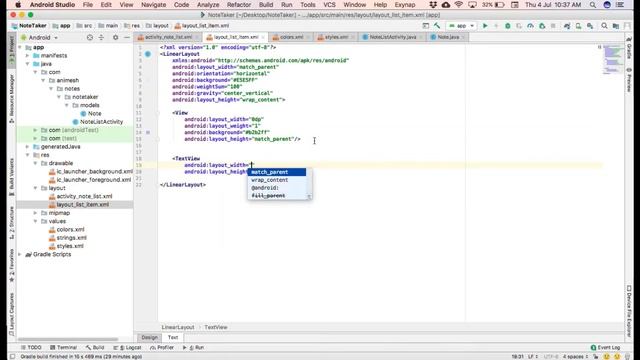Collapse the drawable folder
The height and width of the screenshot is (360, 640).
click(x=35, y=163)
